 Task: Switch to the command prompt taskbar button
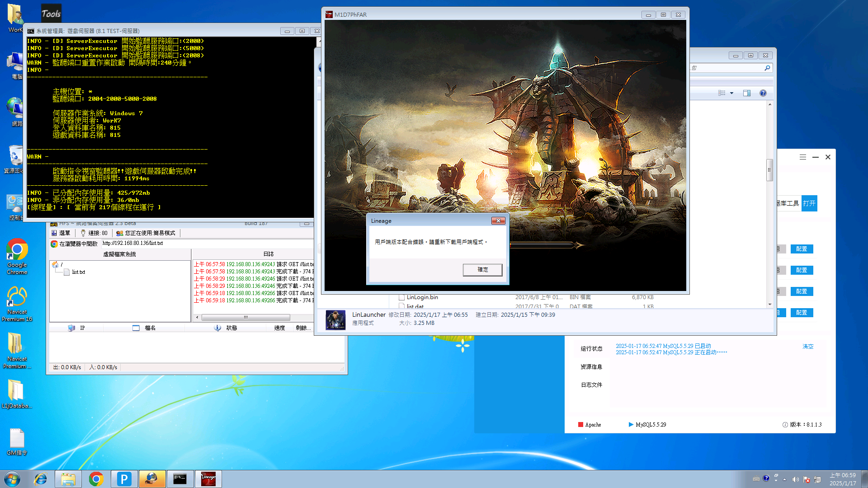(x=180, y=479)
